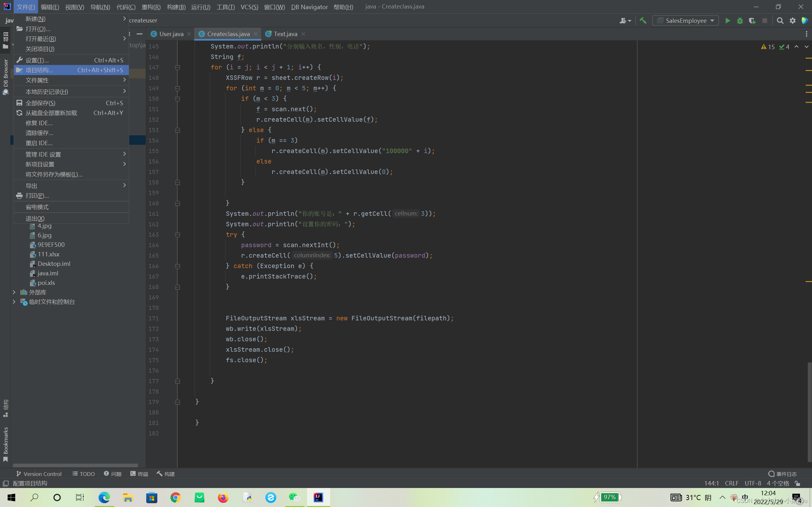Open Search Everywhere magnifier

(780, 21)
